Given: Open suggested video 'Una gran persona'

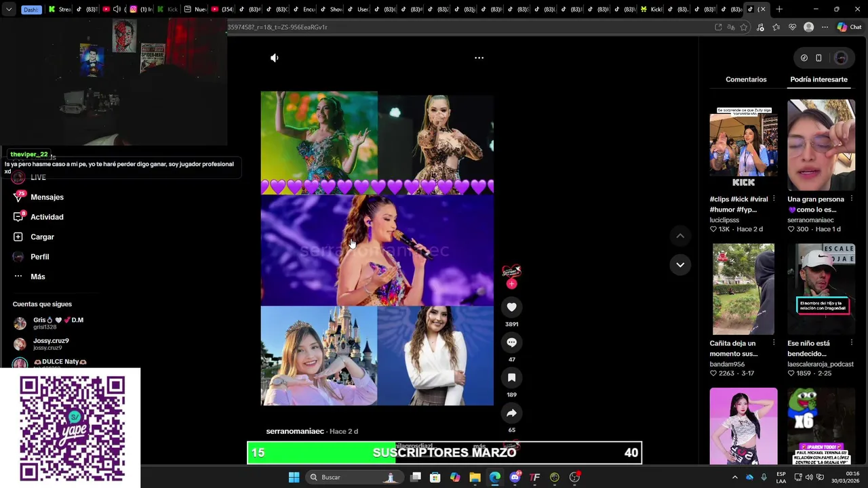Looking at the screenshot, I should (821, 144).
